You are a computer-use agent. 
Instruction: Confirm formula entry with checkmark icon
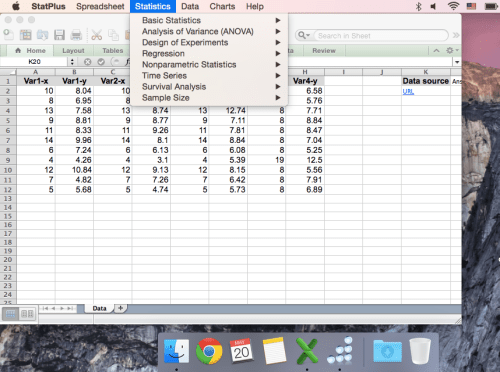(x=101, y=62)
